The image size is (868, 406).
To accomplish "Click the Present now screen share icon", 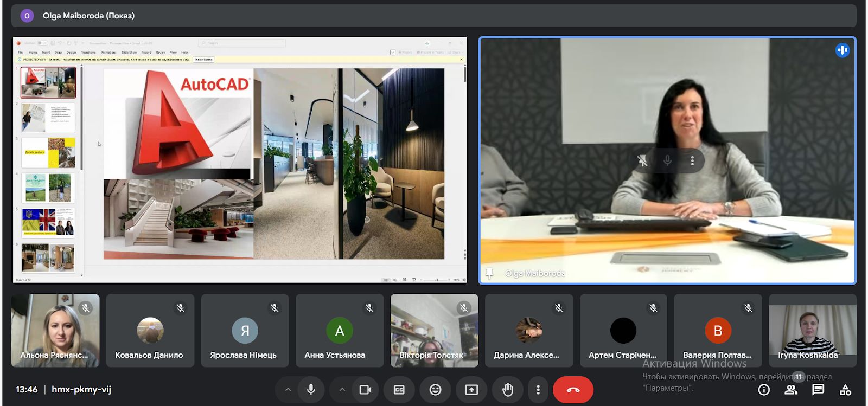I will tap(471, 390).
